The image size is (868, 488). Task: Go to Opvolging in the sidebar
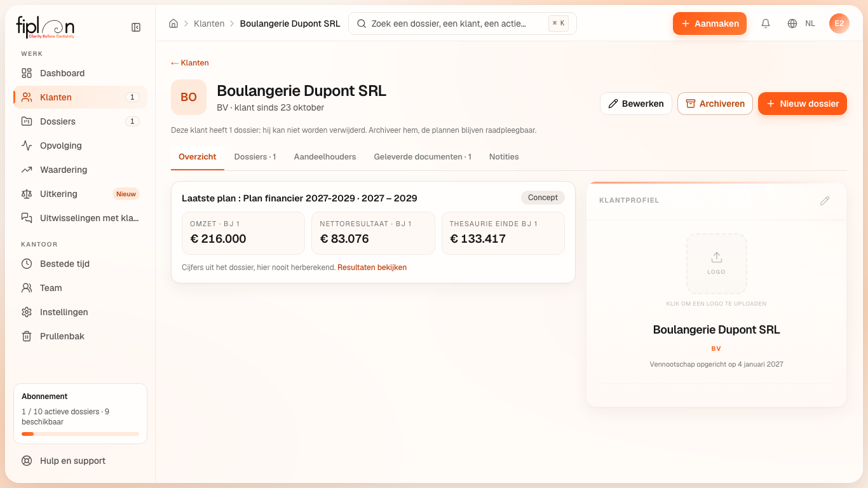click(80, 146)
